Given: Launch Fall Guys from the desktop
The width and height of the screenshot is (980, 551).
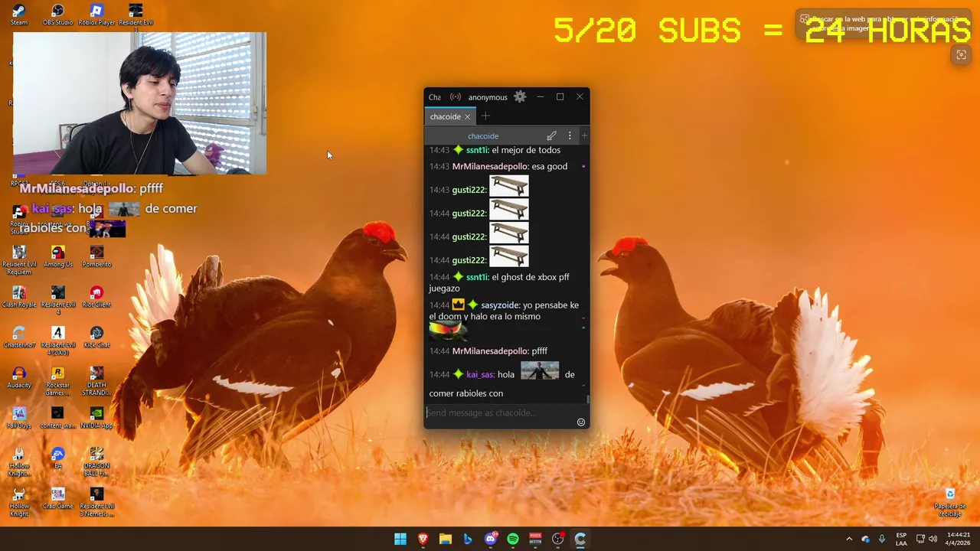Looking at the screenshot, I should (x=19, y=418).
